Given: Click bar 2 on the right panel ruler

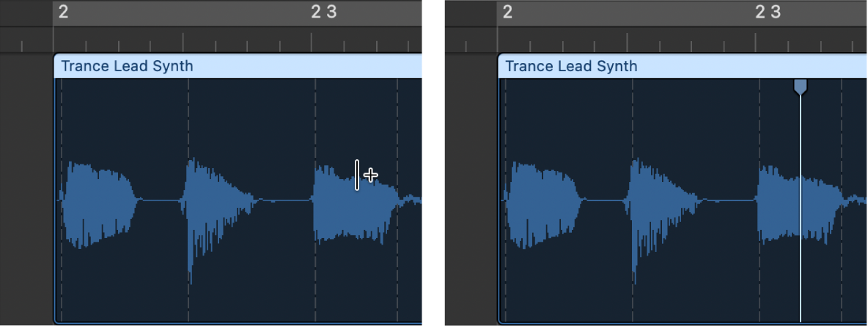Looking at the screenshot, I should (507, 12).
